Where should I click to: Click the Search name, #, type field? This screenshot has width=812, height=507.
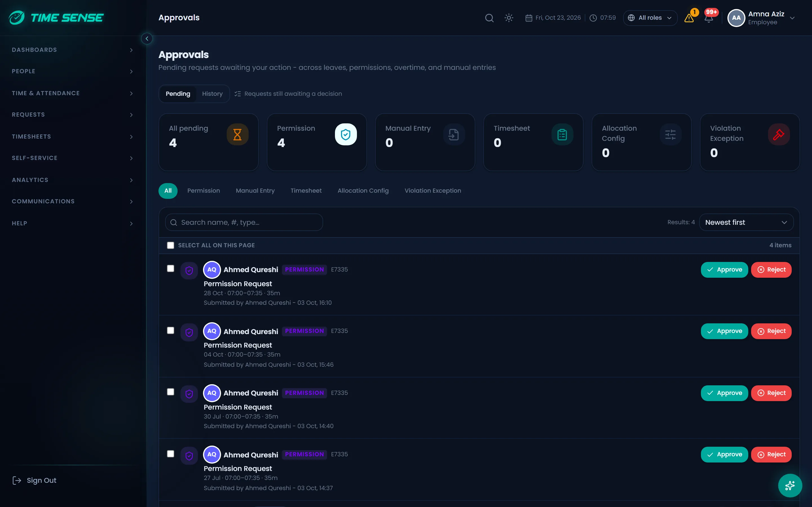pyautogui.click(x=244, y=222)
